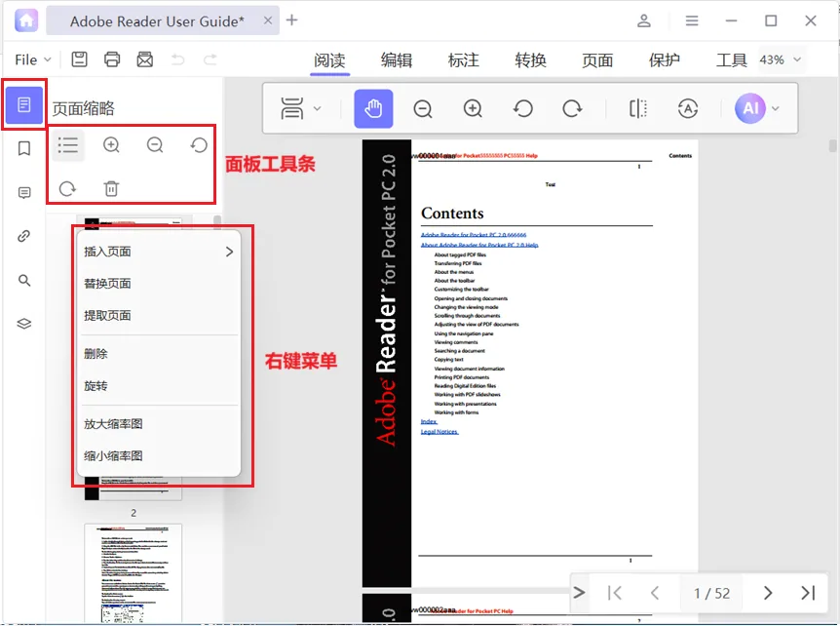Click the home icon in the title bar
This screenshot has height=626, width=840.
(x=26, y=20)
